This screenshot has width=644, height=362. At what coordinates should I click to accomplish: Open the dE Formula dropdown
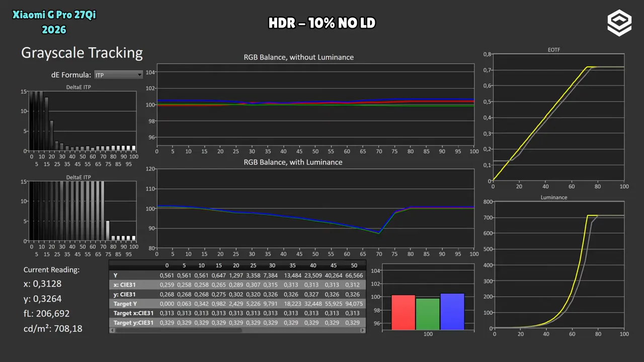[x=119, y=75]
